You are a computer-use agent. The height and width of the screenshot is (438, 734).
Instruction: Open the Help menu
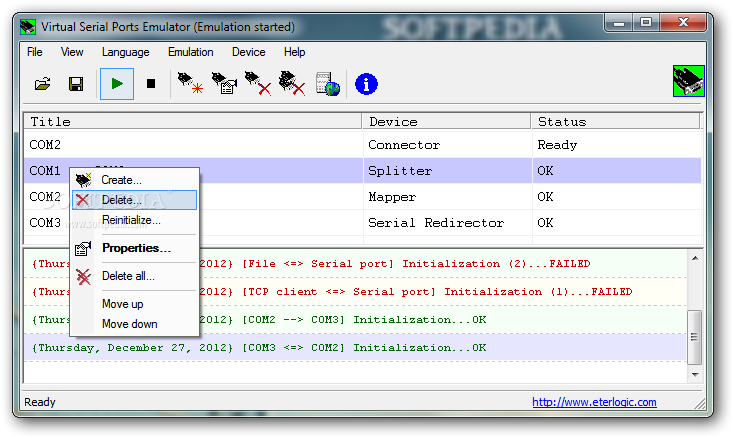[x=294, y=52]
